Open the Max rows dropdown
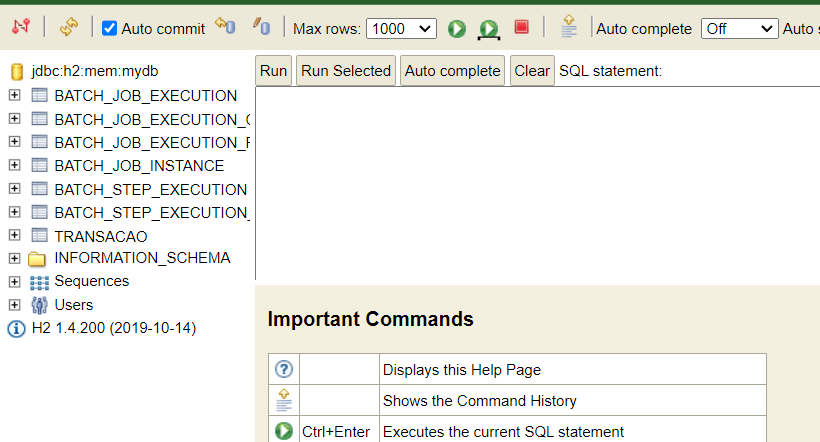 pyautogui.click(x=400, y=29)
